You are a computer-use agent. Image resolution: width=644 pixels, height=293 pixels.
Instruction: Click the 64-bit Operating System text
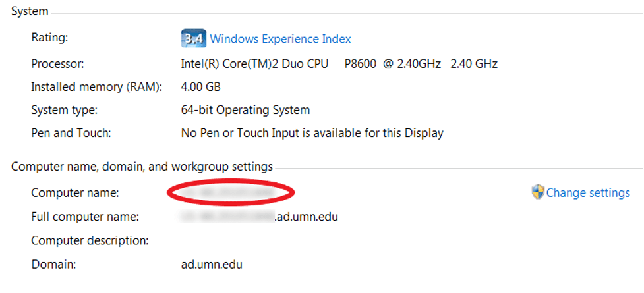coord(245,110)
